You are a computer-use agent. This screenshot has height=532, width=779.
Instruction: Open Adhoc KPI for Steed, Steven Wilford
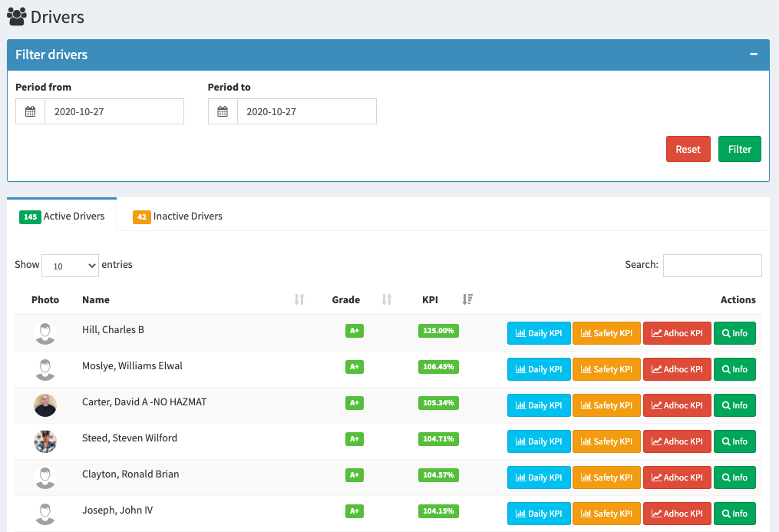click(677, 441)
